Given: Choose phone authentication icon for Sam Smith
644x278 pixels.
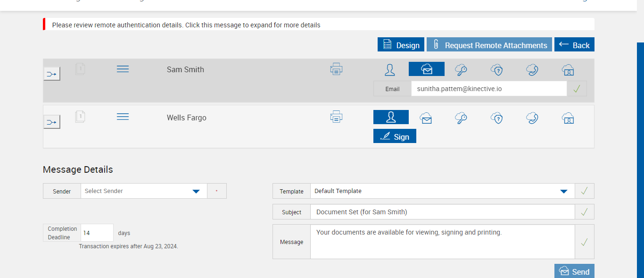Looking at the screenshot, I should [532, 70].
